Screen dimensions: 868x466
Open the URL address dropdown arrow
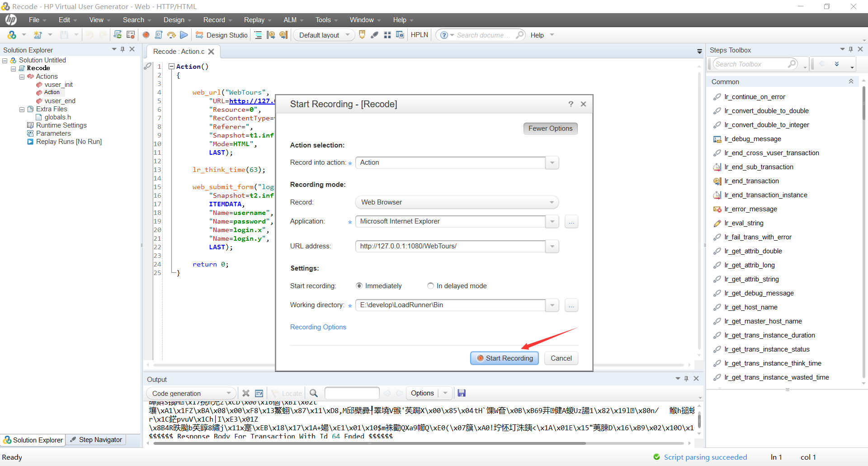click(552, 247)
